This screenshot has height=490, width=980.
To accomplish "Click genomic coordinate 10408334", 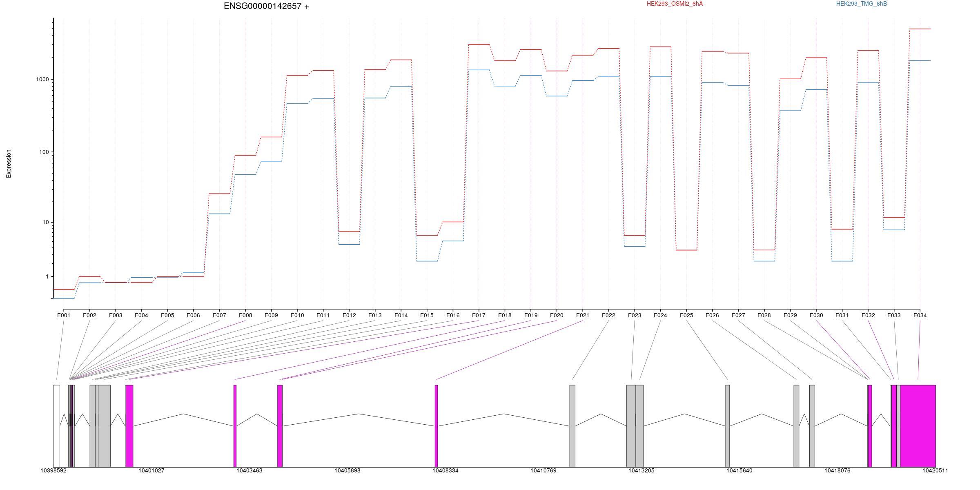I will pos(445,471).
